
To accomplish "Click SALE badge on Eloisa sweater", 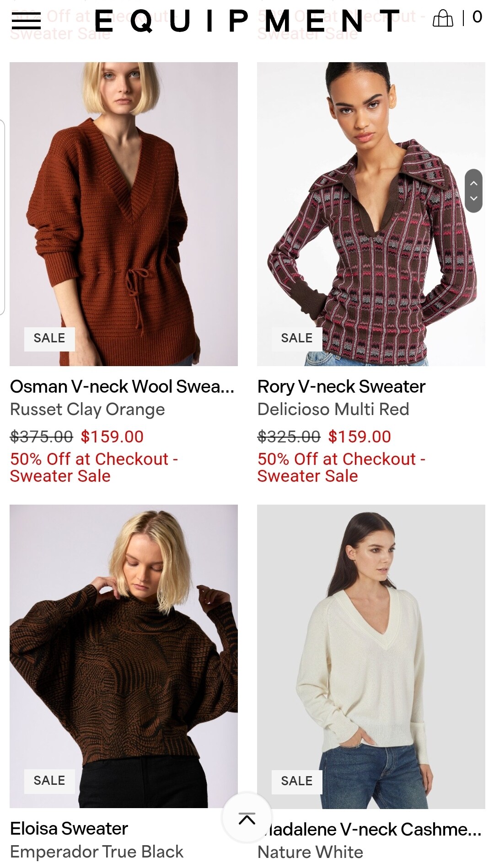I will coord(49,781).
